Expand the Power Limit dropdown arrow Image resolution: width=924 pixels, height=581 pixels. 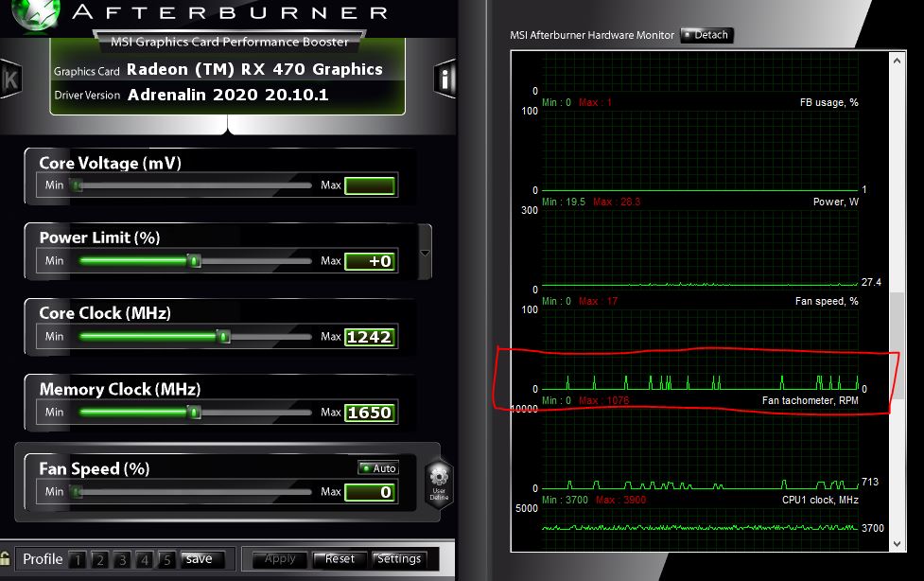pos(425,253)
